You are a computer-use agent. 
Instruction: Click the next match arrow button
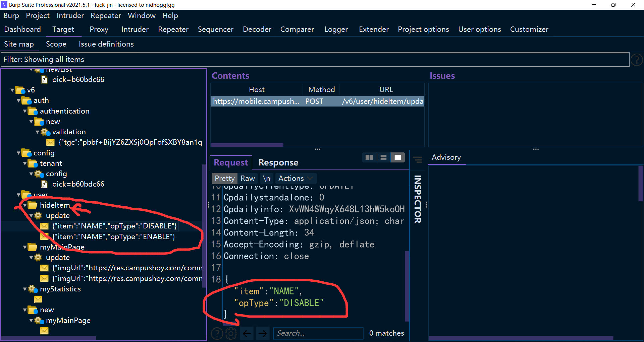pyautogui.click(x=263, y=333)
